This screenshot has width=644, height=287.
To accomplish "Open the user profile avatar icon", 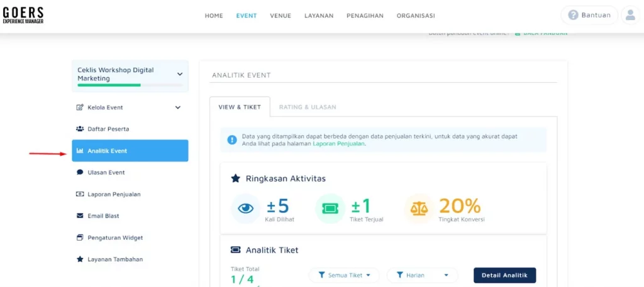I will coord(630,15).
